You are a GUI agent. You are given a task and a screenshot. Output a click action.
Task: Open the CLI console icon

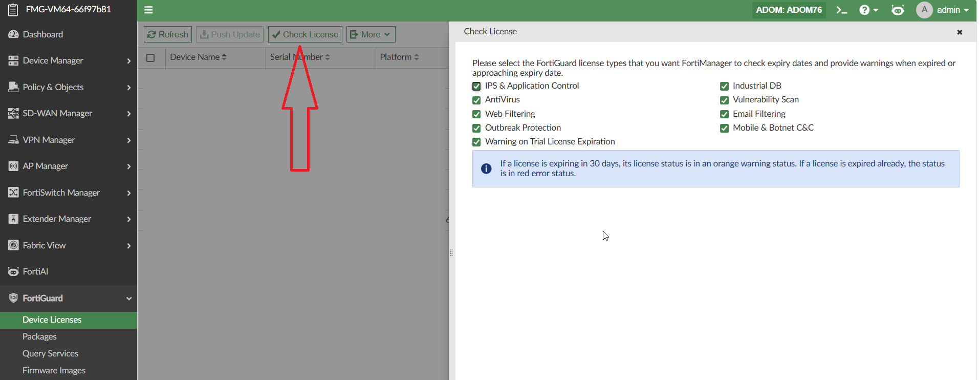click(842, 10)
